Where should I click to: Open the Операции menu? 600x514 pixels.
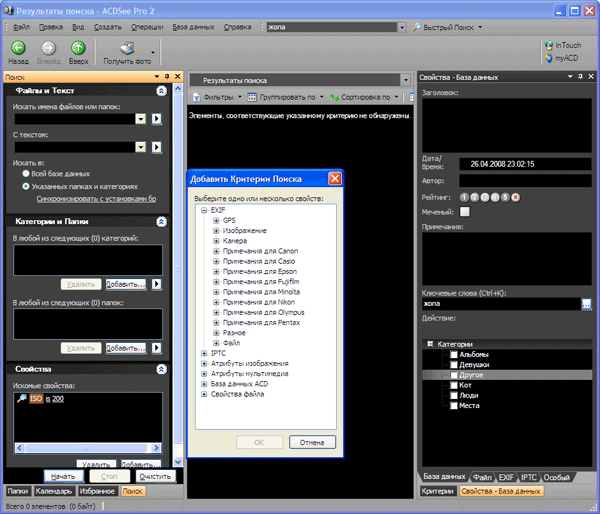click(147, 27)
